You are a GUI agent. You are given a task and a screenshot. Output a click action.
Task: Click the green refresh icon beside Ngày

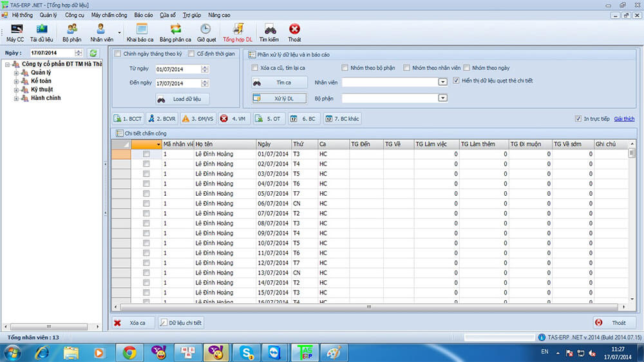pos(93,53)
